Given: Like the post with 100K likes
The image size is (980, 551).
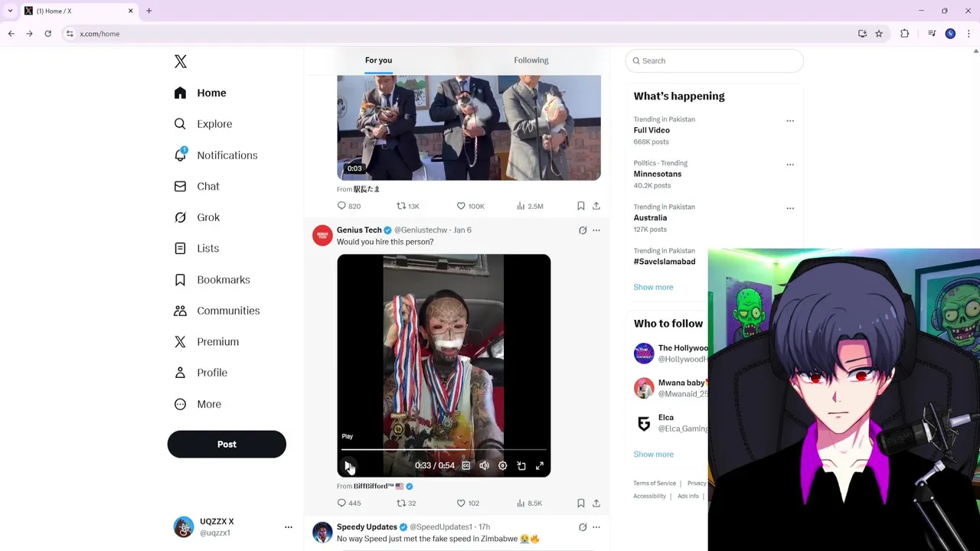Looking at the screenshot, I should tap(470, 206).
